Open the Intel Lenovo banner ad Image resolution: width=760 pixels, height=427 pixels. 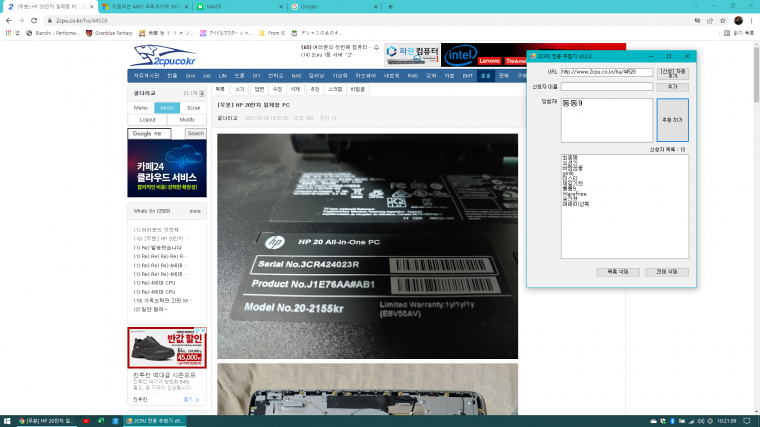[484, 55]
